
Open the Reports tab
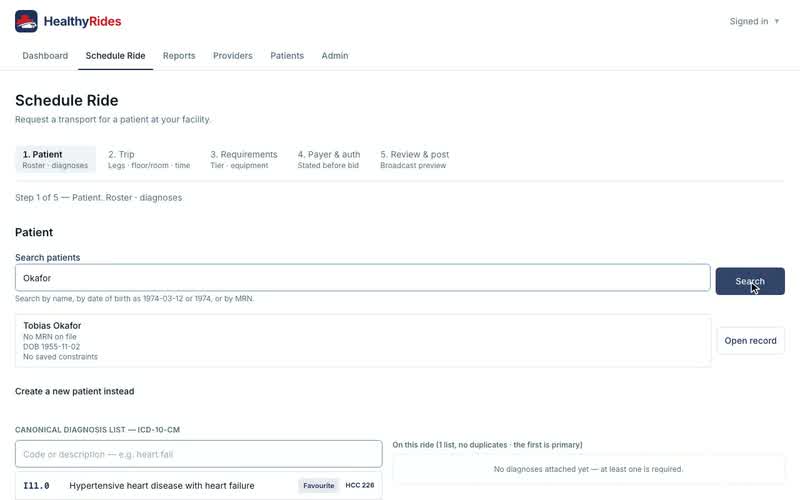[179, 56]
